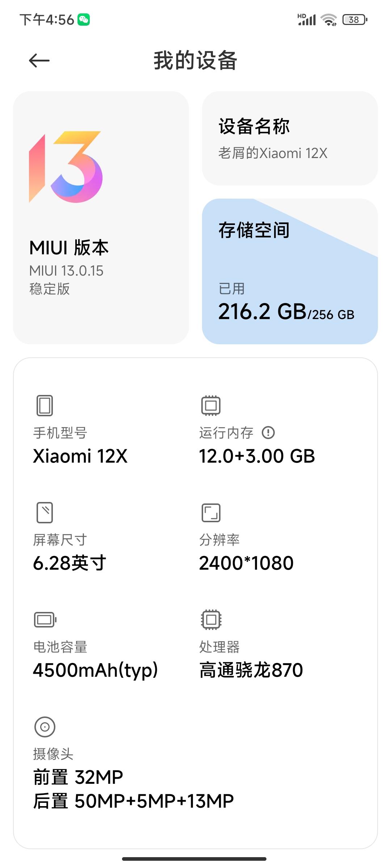Tap the Xiaomi 12X model name
Viewport: 391px width, 868px height.
coord(80,456)
